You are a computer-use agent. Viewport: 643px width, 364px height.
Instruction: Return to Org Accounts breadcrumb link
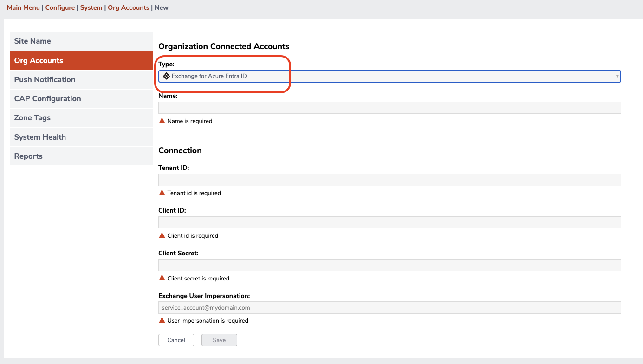pos(129,7)
